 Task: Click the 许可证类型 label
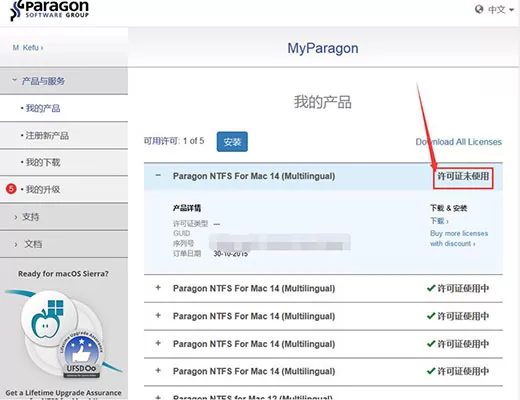[x=190, y=224]
